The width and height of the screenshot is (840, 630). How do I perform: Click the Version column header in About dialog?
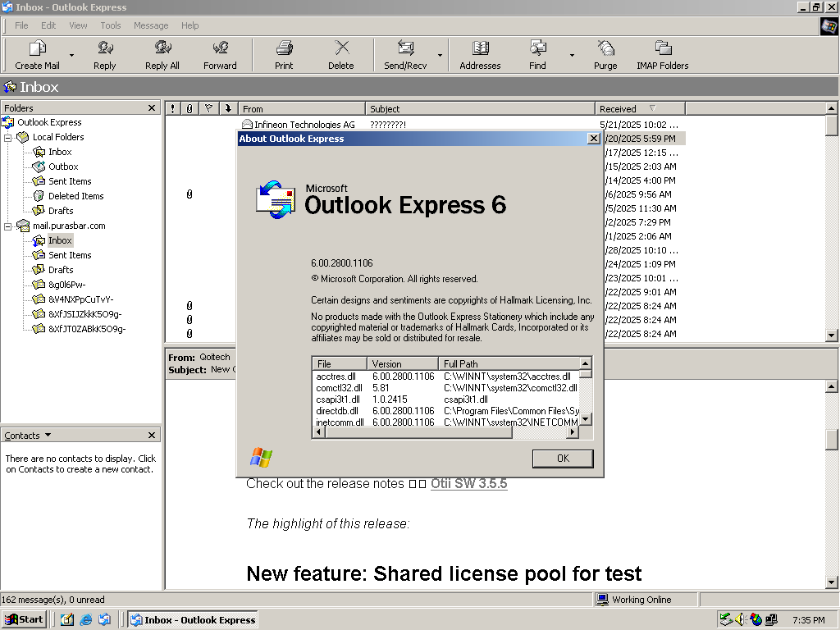403,363
